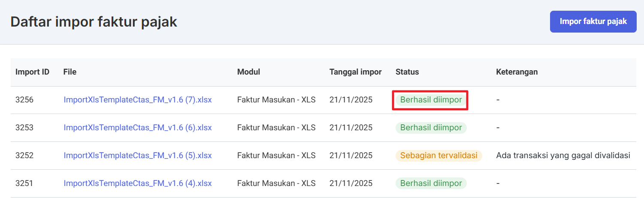Click the File column header

point(70,72)
